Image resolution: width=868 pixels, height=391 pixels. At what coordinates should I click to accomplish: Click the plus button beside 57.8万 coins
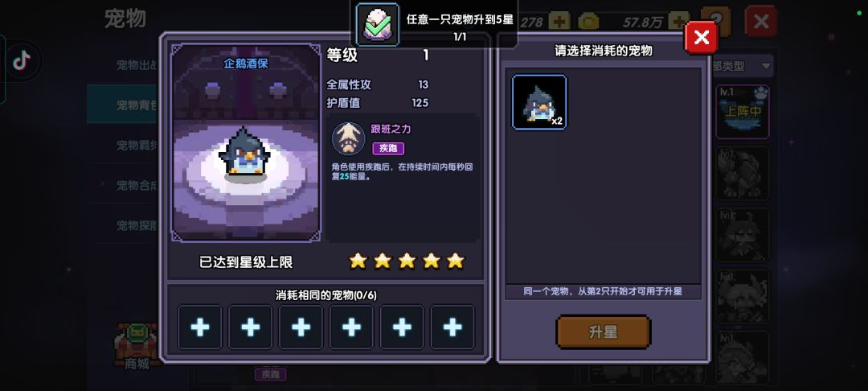pyautogui.click(x=678, y=21)
